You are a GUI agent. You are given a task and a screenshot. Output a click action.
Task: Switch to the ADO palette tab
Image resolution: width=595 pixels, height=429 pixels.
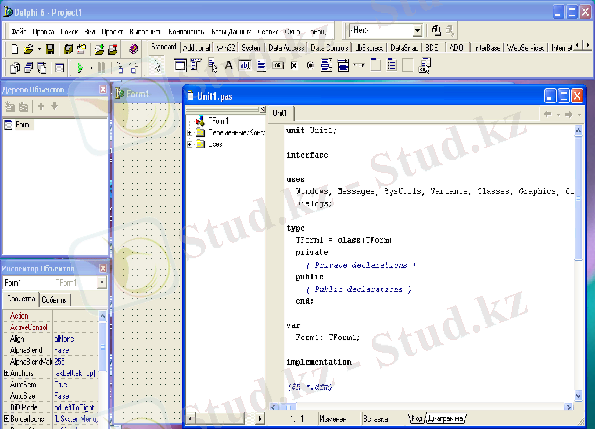pyautogui.click(x=456, y=48)
